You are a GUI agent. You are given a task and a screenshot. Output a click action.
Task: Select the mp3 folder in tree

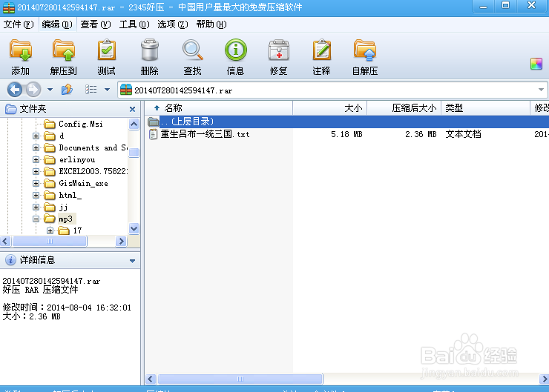coord(66,219)
